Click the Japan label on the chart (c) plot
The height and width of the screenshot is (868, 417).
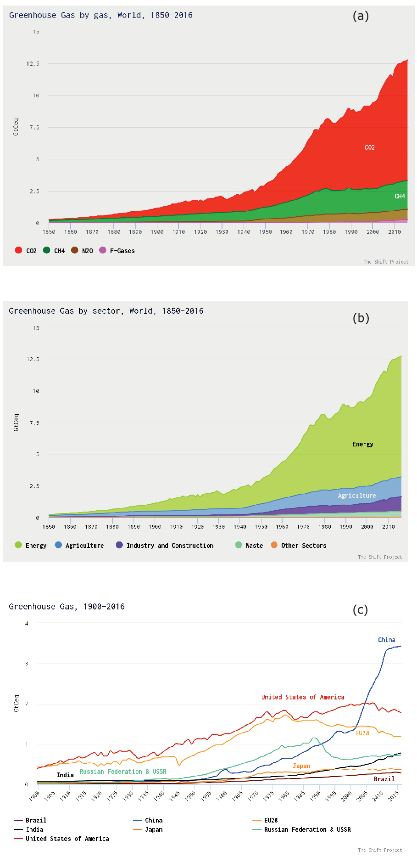coord(301,766)
